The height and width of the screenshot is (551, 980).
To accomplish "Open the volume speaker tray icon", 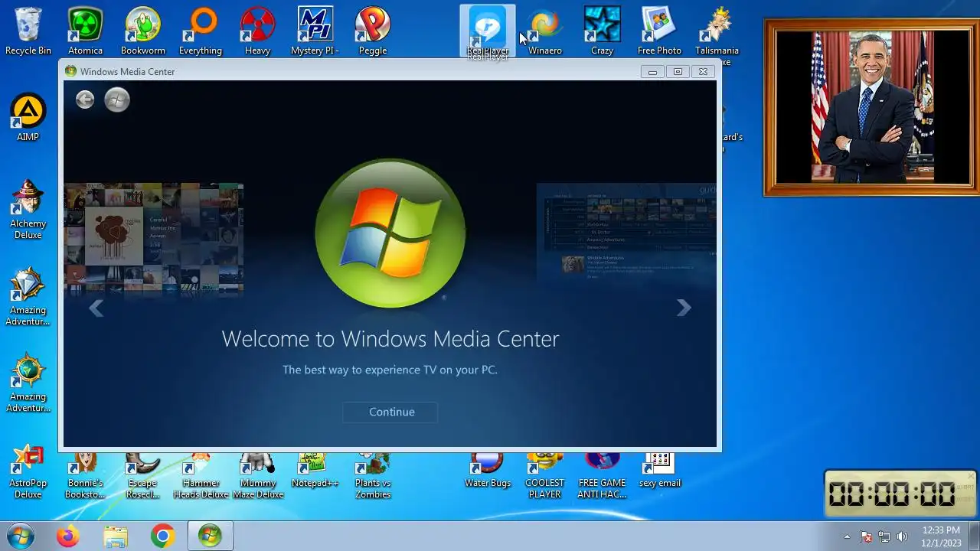I will pos(902,536).
